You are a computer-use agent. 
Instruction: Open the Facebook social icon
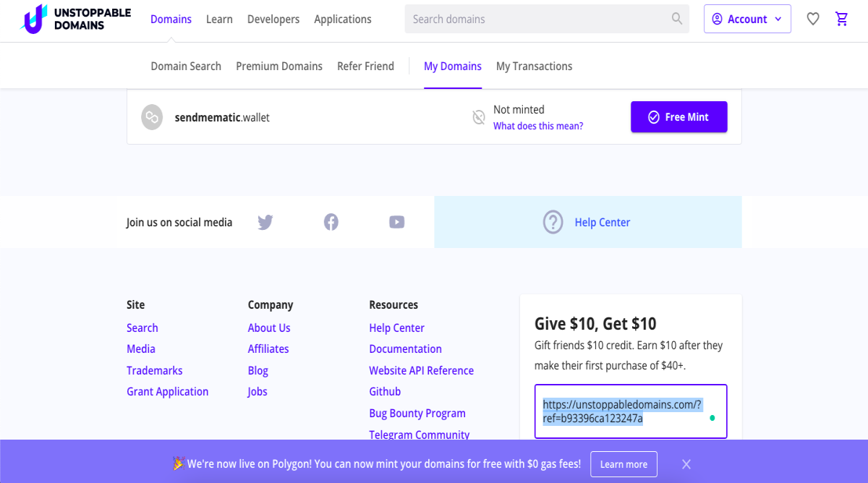pyautogui.click(x=331, y=222)
